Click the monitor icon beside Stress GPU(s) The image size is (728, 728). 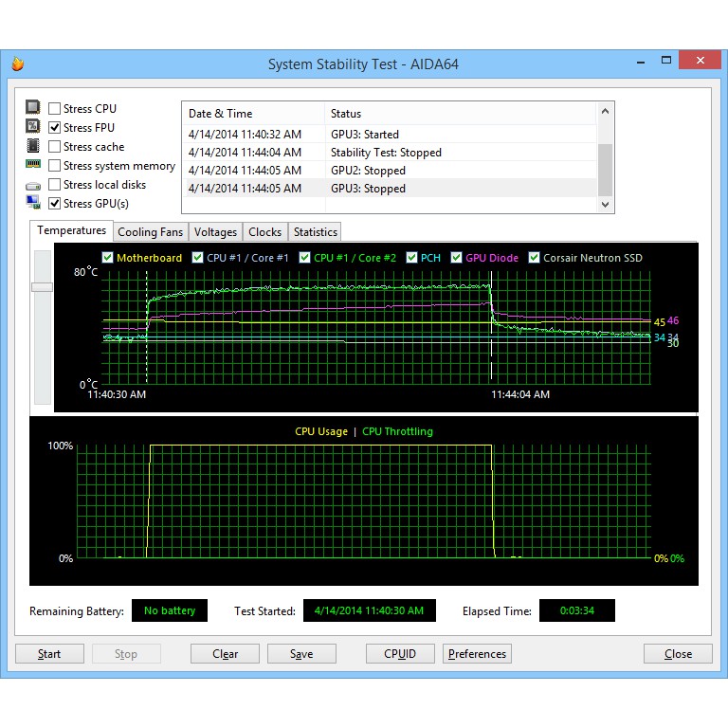(x=32, y=202)
